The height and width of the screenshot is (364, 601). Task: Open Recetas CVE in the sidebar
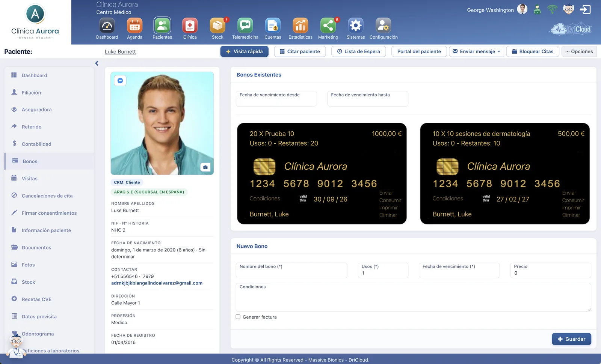[49, 299]
